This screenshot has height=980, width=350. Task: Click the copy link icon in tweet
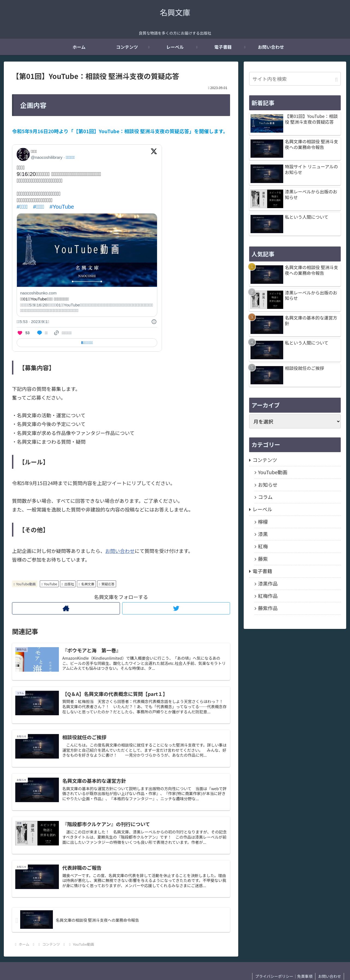click(x=56, y=333)
